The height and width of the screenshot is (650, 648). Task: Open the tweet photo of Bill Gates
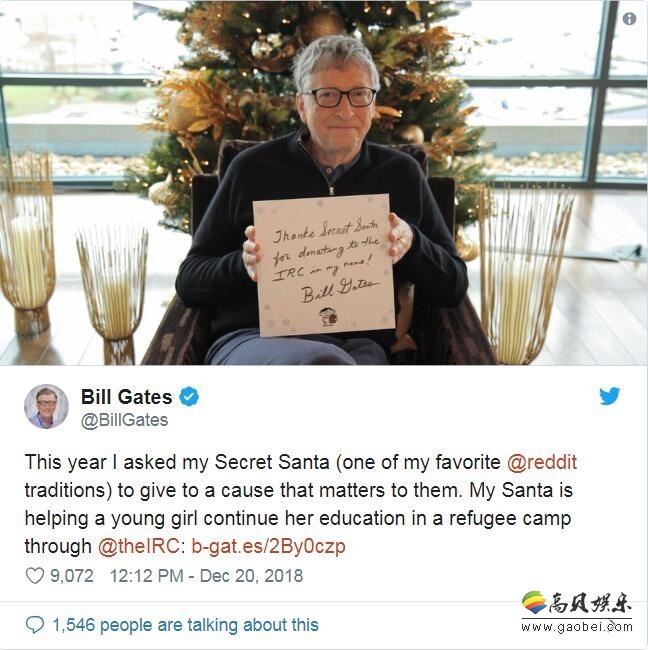coord(324,182)
